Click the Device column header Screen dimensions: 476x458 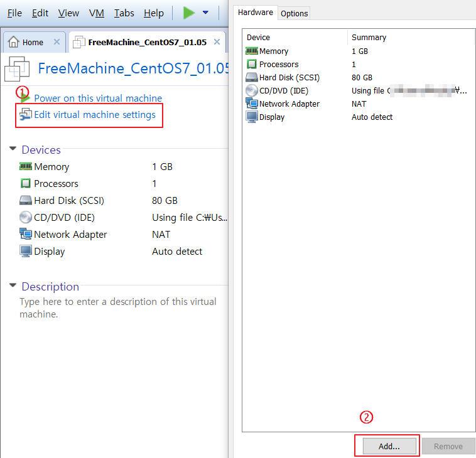pos(258,37)
